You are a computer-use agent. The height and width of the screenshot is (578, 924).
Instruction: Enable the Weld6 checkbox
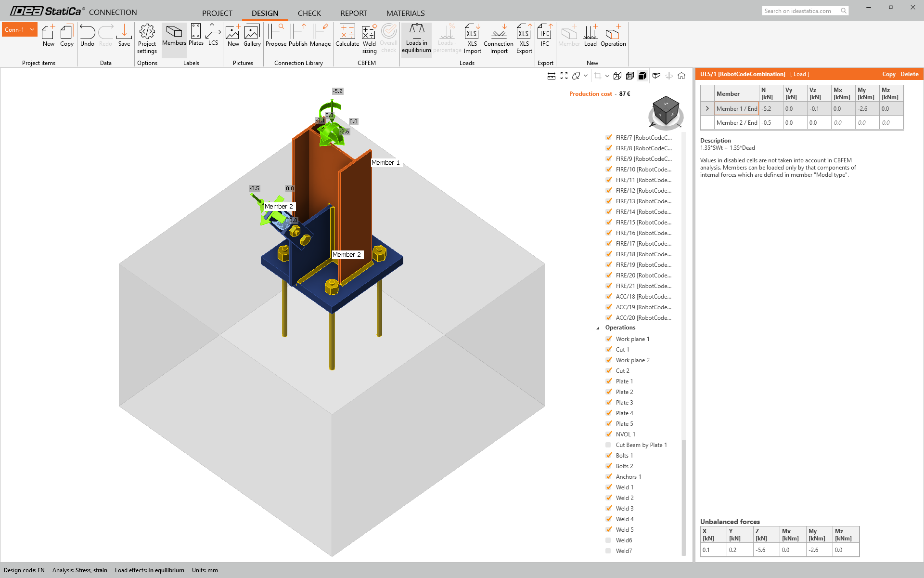(608, 540)
